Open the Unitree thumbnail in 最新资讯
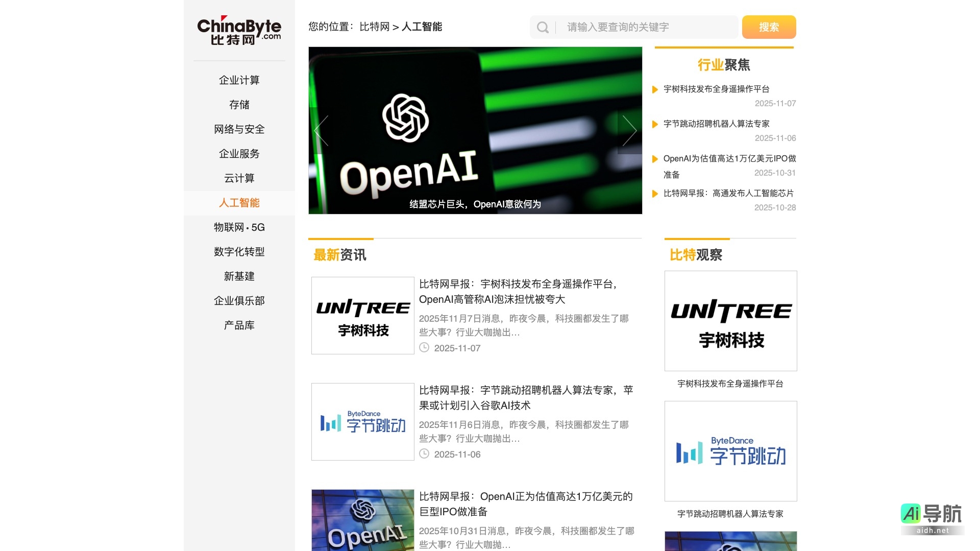This screenshot has height=551, width=980. click(x=362, y=316)
